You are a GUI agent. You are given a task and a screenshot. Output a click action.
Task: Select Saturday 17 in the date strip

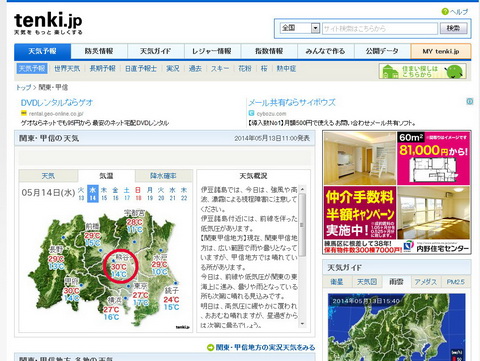click(x=127, y=194)
